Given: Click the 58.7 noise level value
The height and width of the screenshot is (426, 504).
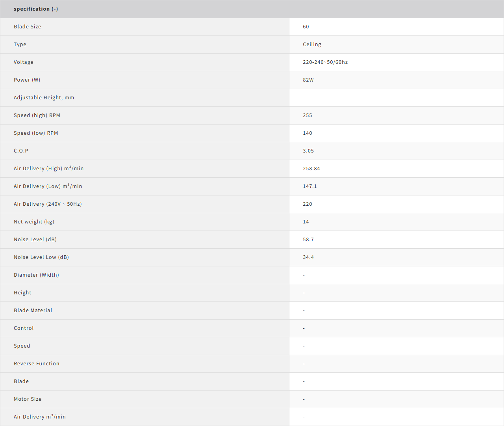Looking at the screenshot, I should [308, 240].
